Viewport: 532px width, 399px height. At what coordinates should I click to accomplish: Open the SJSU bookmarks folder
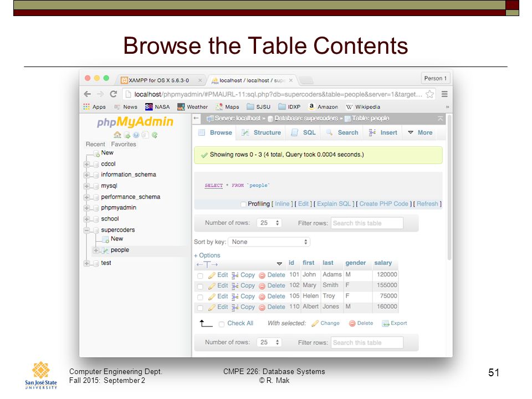259,107
